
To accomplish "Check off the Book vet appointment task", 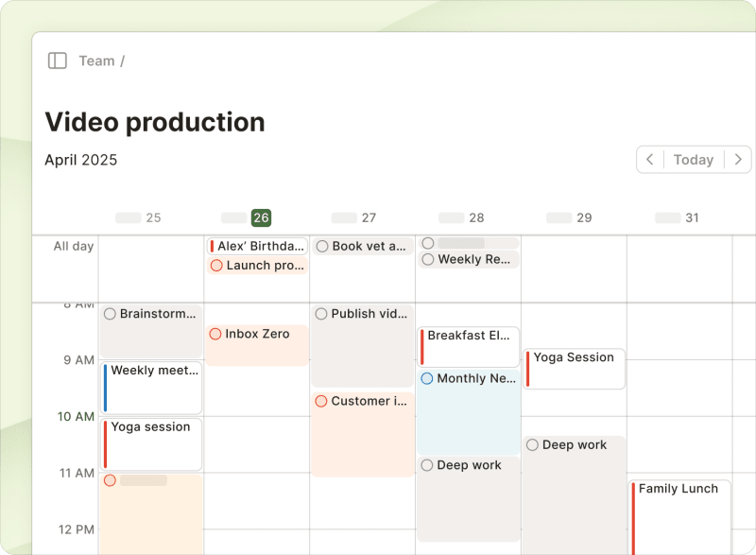I will (x=321, y=245).
